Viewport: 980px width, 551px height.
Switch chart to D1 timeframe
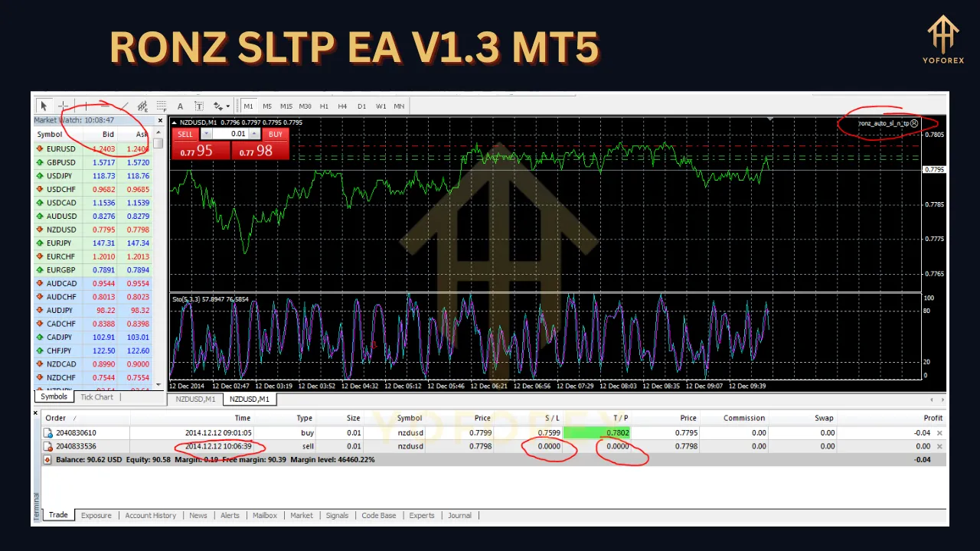(x=361, y=106)
